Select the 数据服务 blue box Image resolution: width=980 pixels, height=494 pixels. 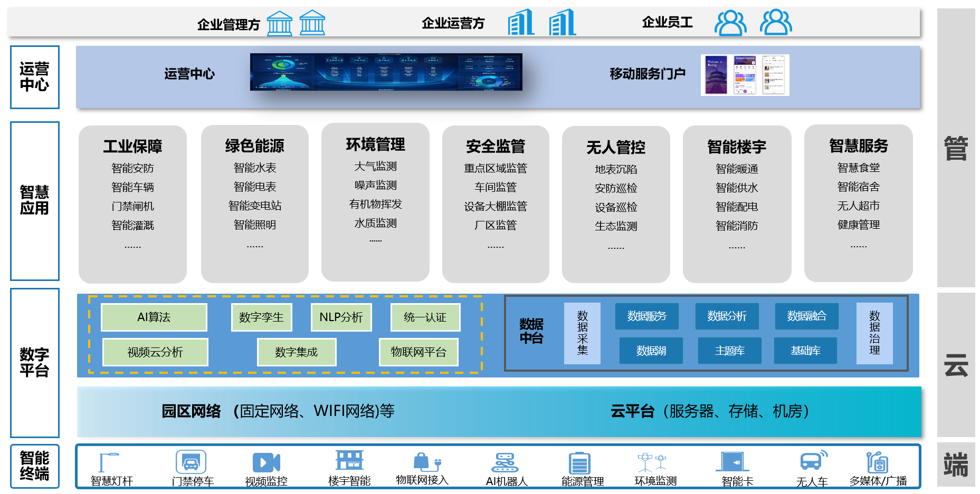point(647,316)
